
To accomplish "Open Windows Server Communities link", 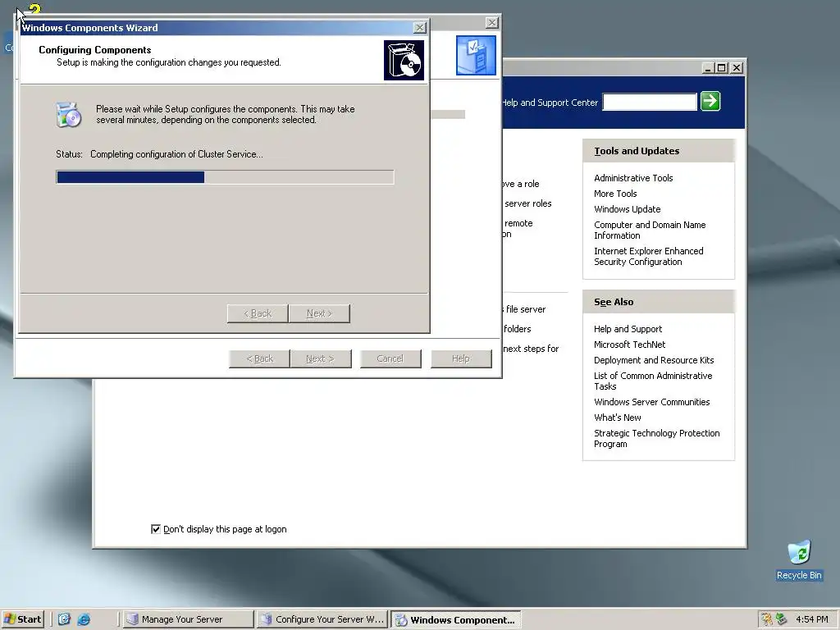I will [651, 402].
